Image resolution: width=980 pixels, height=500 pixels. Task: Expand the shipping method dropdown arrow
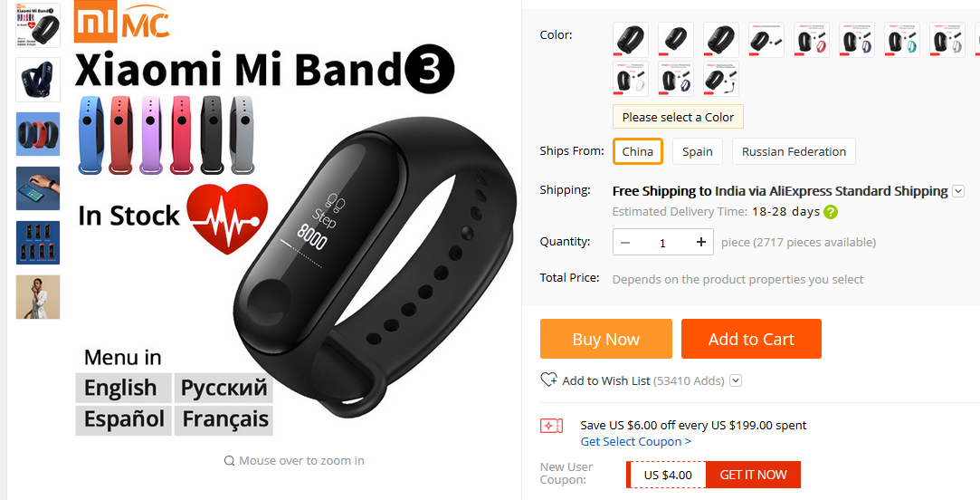(x=958, y=191)
